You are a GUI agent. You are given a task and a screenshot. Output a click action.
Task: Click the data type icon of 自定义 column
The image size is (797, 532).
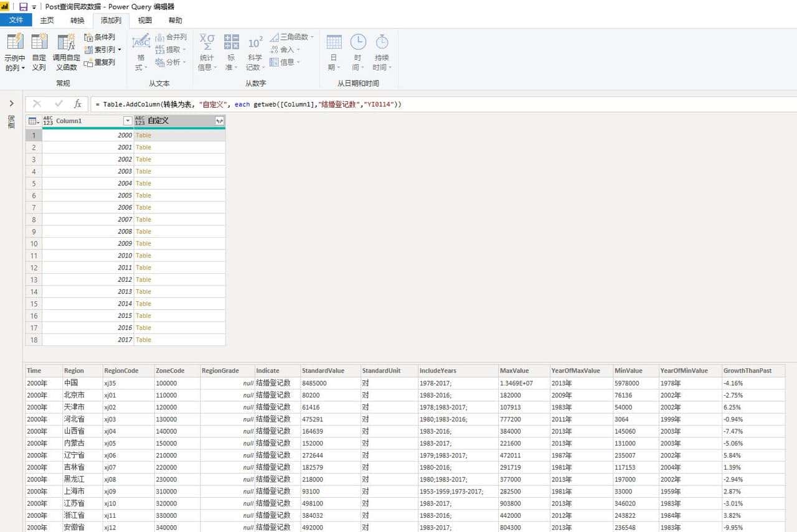tap(139, 121)
